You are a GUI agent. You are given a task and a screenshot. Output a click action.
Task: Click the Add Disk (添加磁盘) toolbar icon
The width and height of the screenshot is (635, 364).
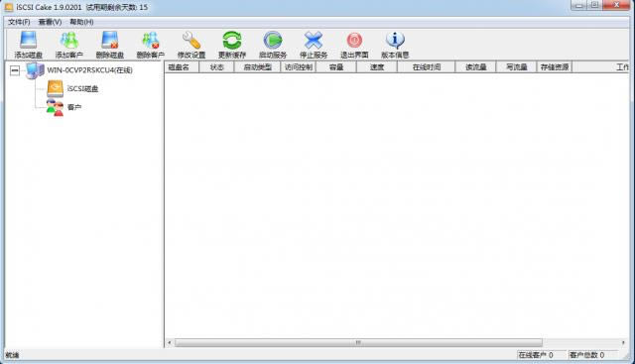point(29,40)
